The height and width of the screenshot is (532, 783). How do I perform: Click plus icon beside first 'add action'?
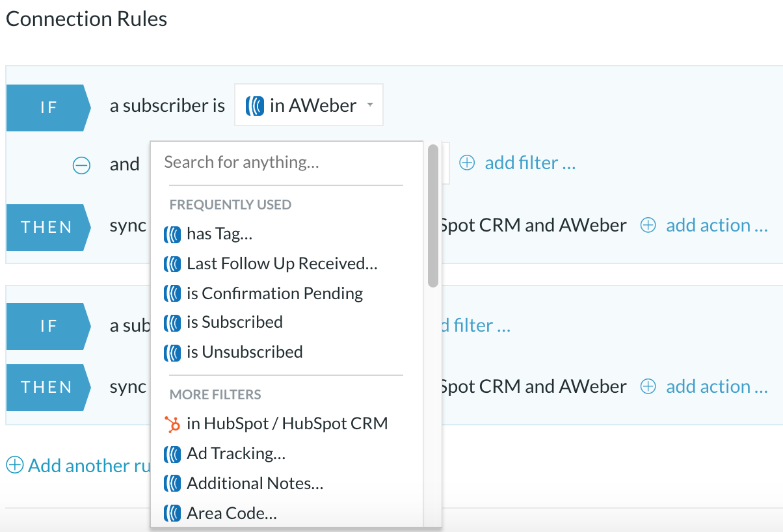(x=648, y=226)
